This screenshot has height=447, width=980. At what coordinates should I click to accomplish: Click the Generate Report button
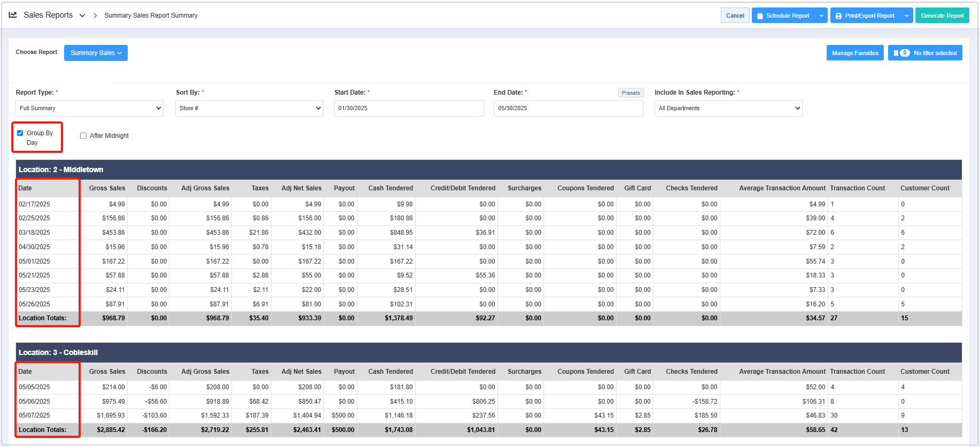[x=942, y=16]
